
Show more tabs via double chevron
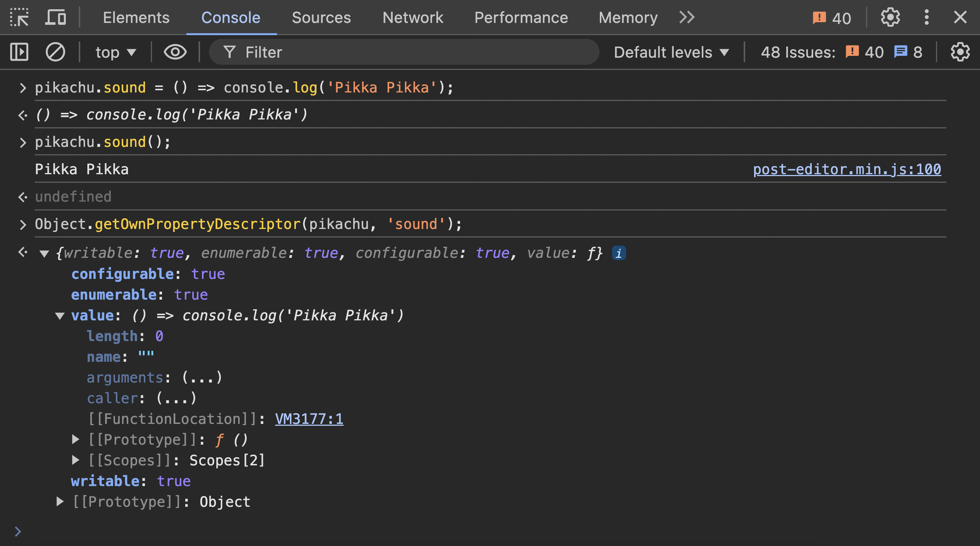tap(687, 17)
